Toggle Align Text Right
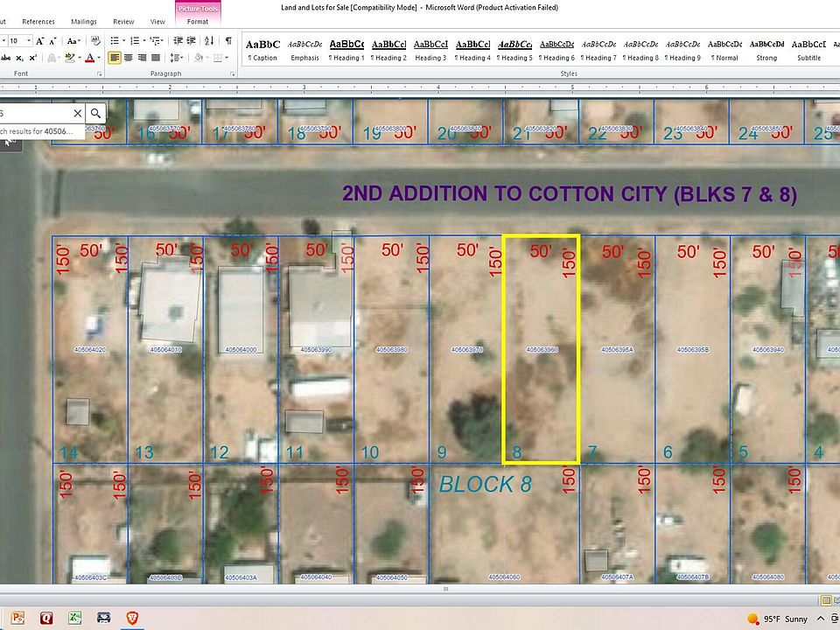Image resolution: width=840 pixels, height=630 pixels. pos(142,58)
